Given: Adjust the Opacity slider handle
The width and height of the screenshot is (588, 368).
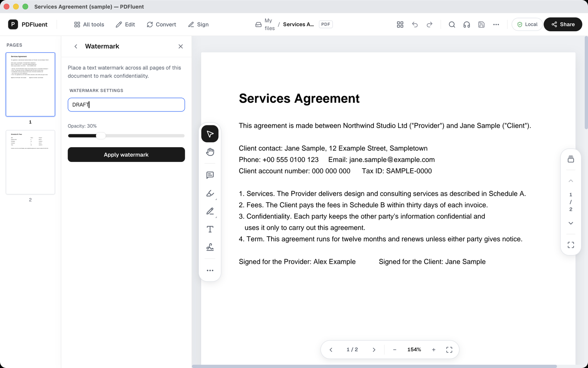Looking at the screenshot, I should [x=101, y=136].
